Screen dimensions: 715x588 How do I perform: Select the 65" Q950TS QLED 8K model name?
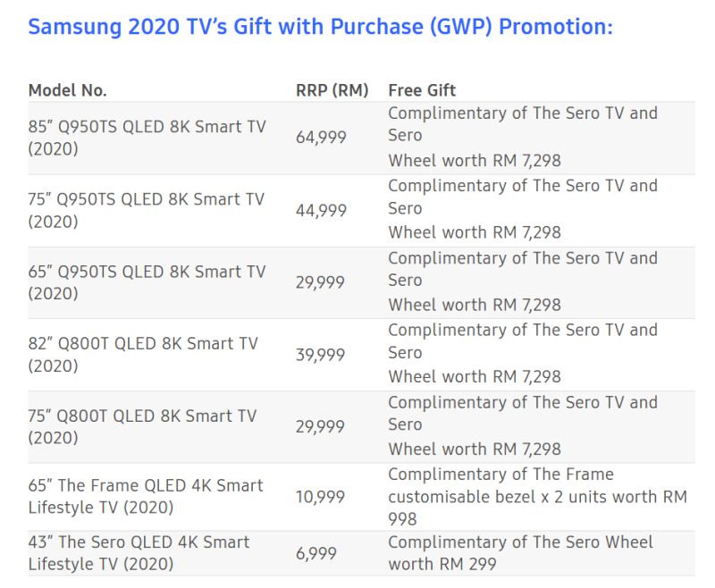147,282
